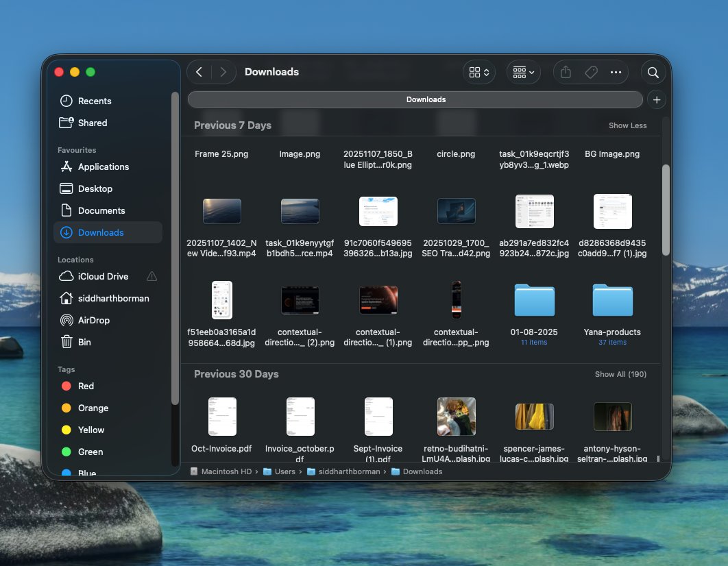Click Show All (190) link

pyautogui.click(x=620, y=374)
